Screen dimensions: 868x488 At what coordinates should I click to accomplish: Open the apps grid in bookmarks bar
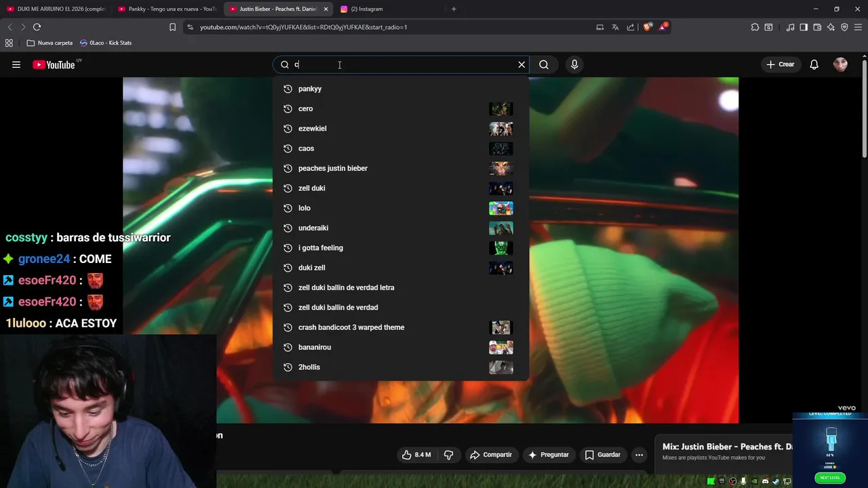click(9, 43)
